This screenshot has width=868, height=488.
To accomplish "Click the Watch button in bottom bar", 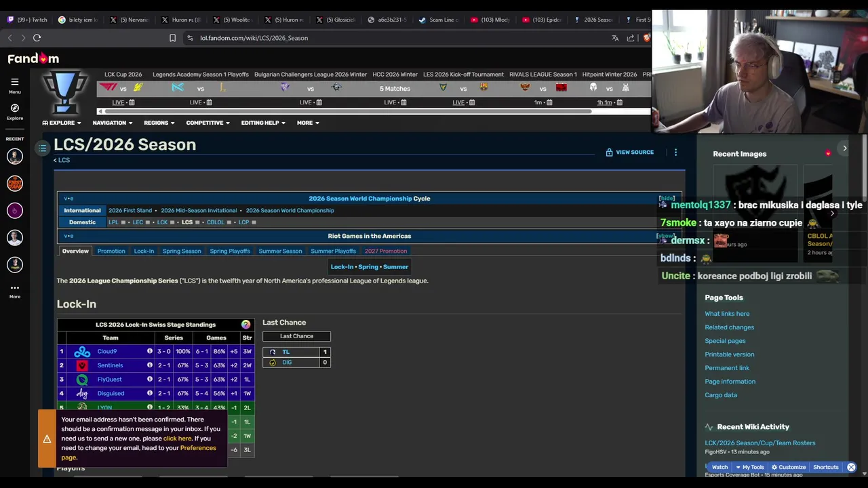I will [x=719, y=467].
